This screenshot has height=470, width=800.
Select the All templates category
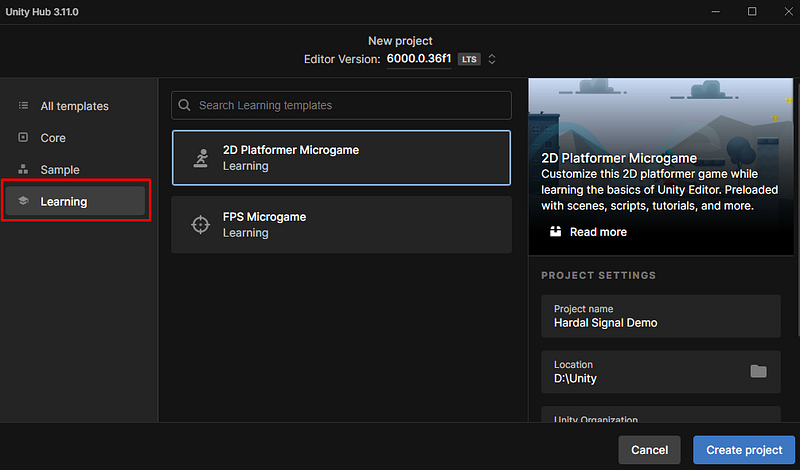[x=76, y=106]
